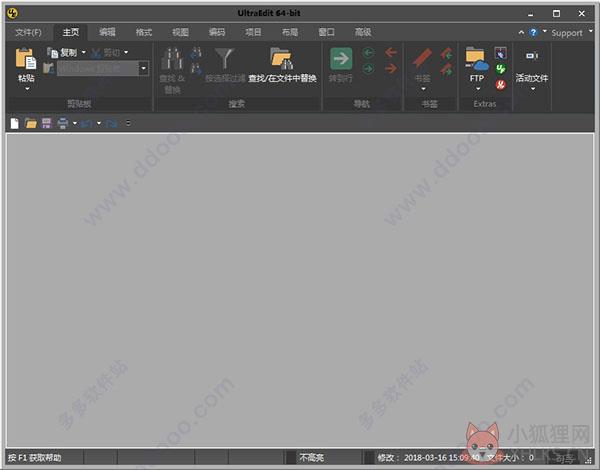Launch the green UltraCompare icon

tap(501, 69)
